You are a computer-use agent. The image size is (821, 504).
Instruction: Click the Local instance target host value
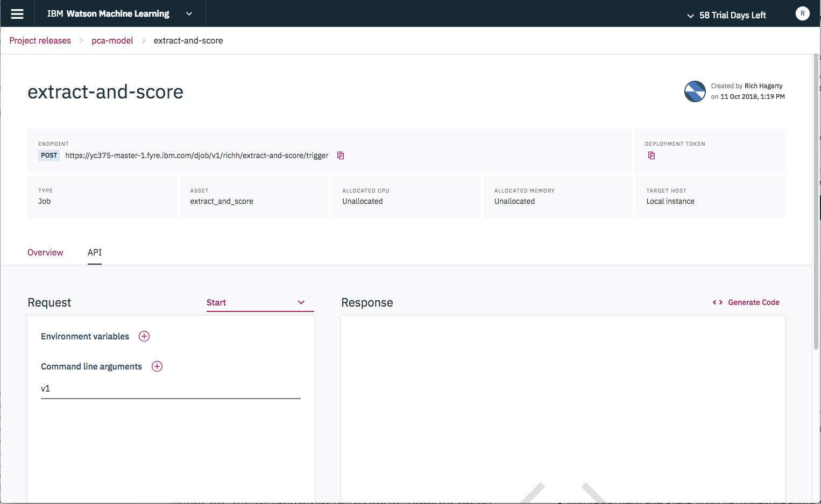[670, 201]
